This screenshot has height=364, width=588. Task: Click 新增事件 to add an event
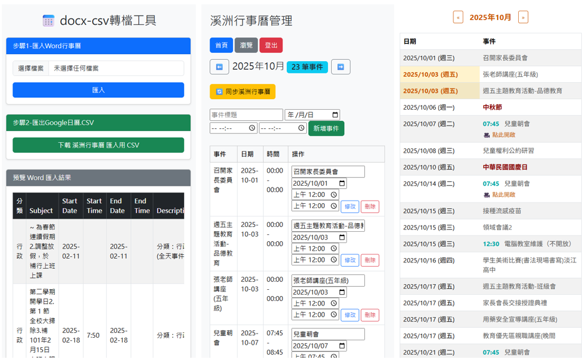click(326, 128)
